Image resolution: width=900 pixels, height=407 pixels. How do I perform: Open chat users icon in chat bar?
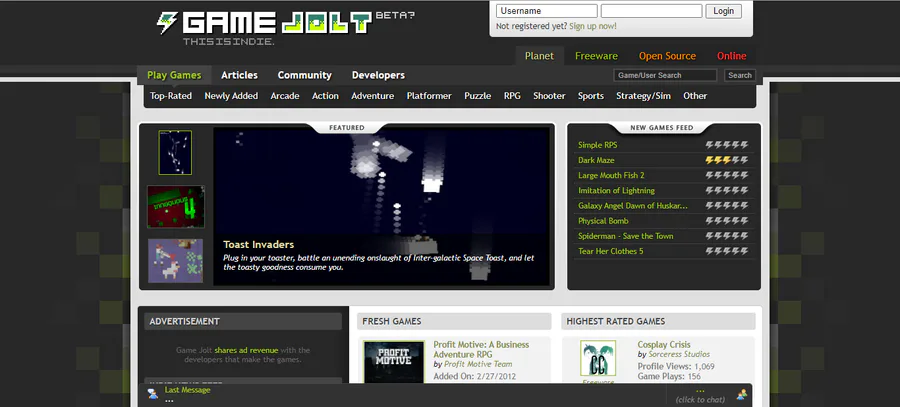(x=742, y=394)
